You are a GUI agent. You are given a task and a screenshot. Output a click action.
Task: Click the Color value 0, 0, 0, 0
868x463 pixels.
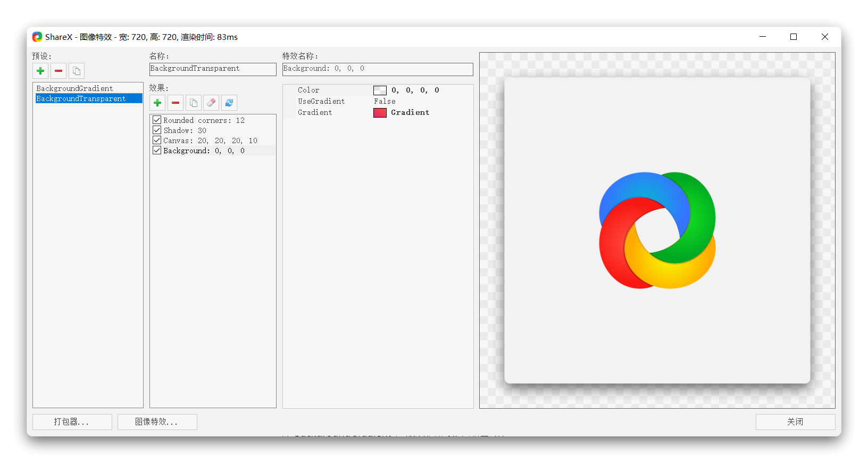(415, 90)
